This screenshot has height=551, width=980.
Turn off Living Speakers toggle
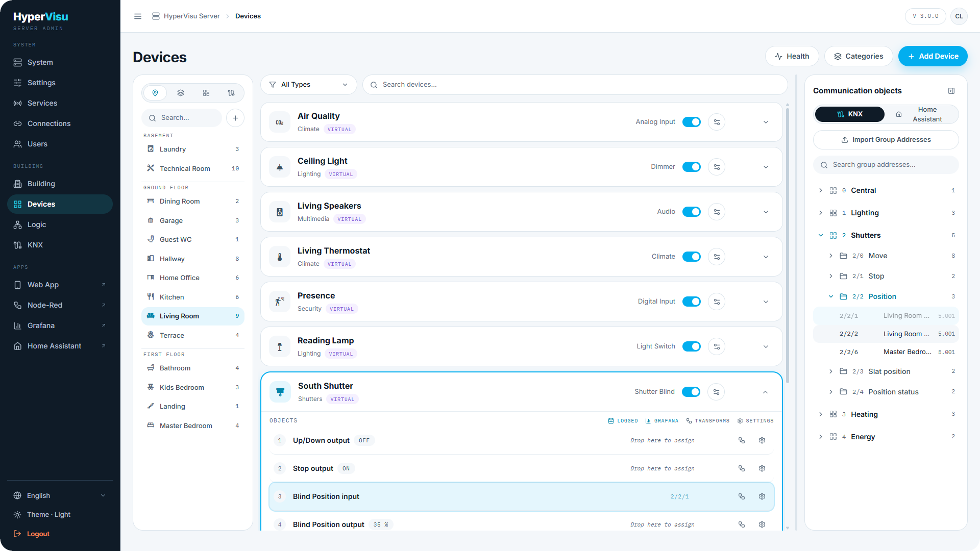tap(692, 212)
